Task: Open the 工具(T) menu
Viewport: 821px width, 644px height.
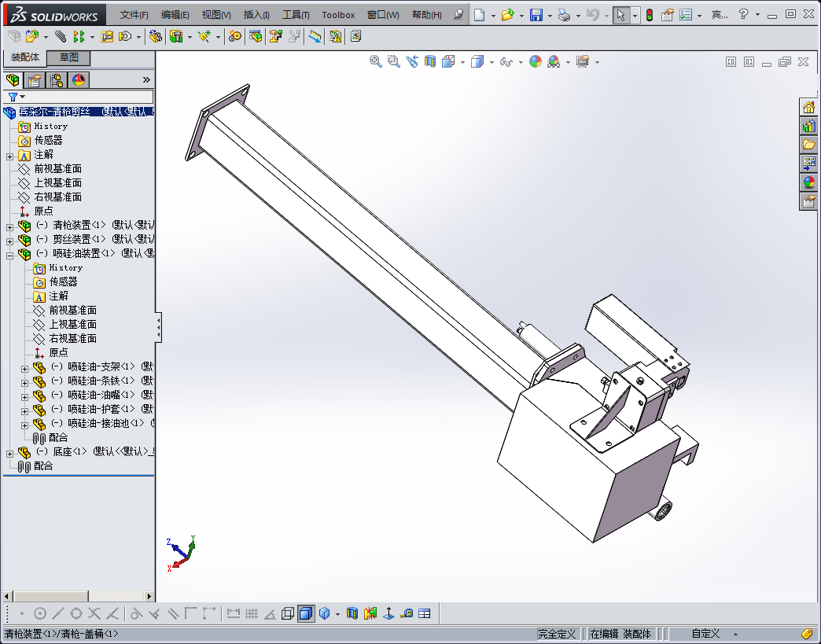Action: [x=296, y=15]
